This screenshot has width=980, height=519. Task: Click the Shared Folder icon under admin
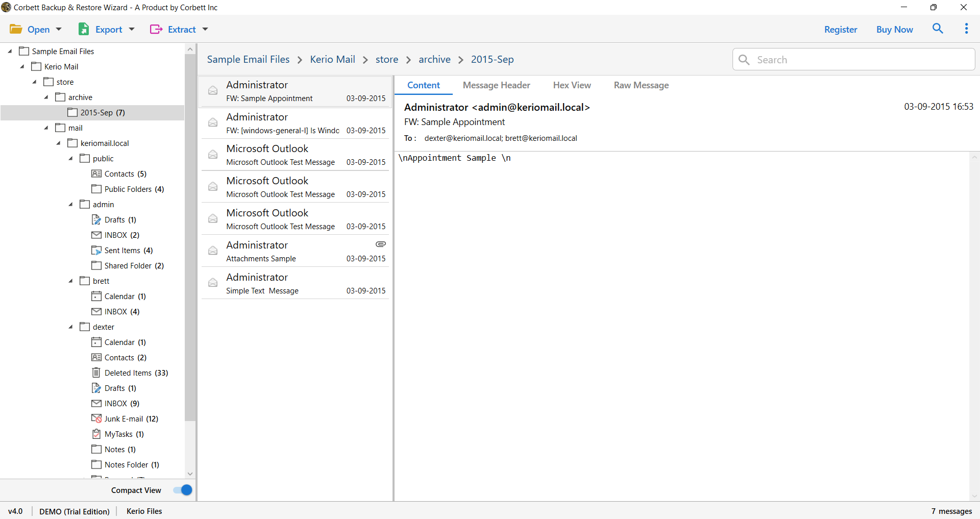(x=96, y=265)
